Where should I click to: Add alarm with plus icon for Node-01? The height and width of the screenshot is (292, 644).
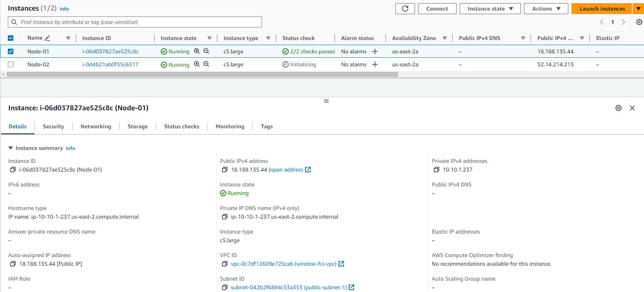(375, 51)
